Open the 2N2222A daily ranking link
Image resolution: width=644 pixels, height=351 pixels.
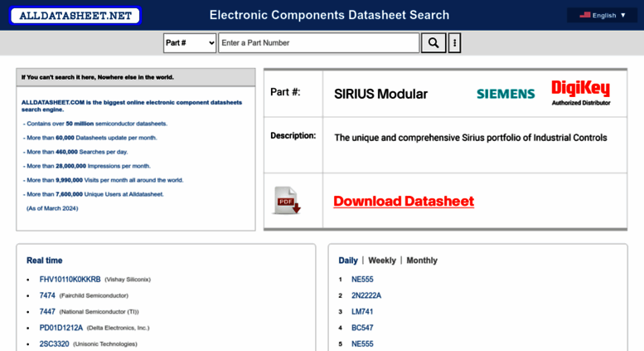pyautogui.click(x=366, y=295)
